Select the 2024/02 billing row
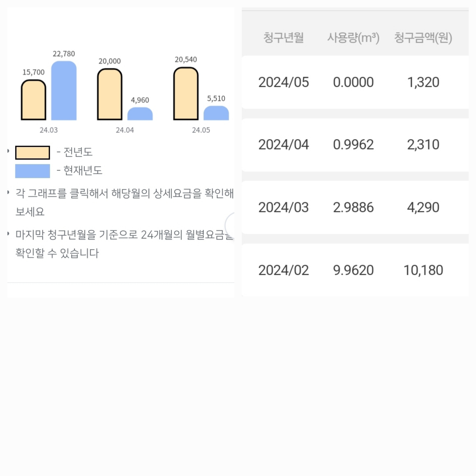 355,270
